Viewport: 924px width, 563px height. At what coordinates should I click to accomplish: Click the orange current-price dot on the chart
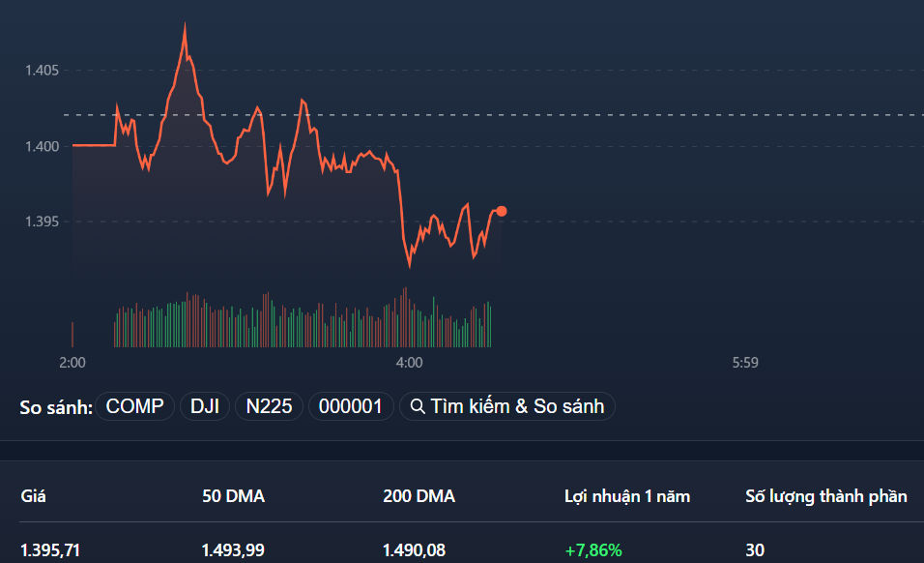click(501, 211)
